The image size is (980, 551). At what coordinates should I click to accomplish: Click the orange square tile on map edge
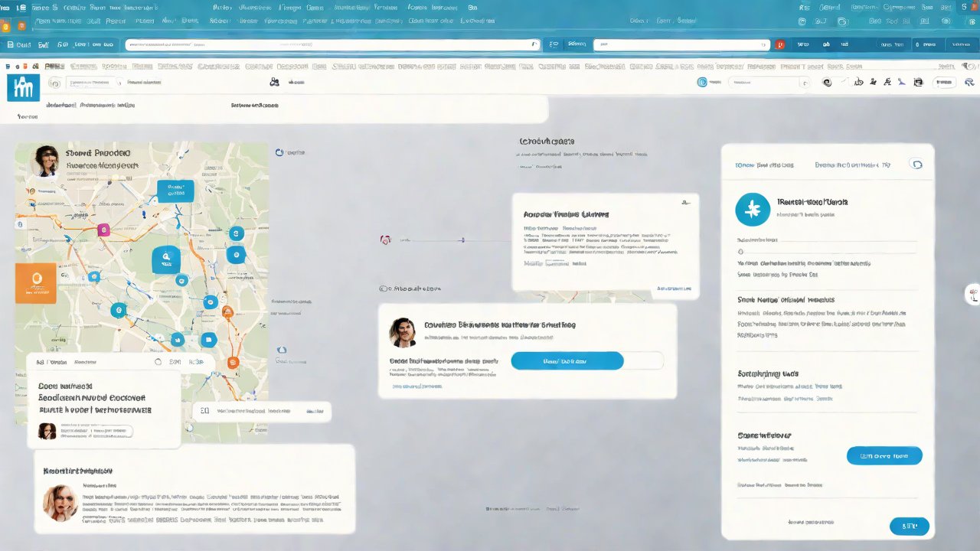[x=35, y=283]
